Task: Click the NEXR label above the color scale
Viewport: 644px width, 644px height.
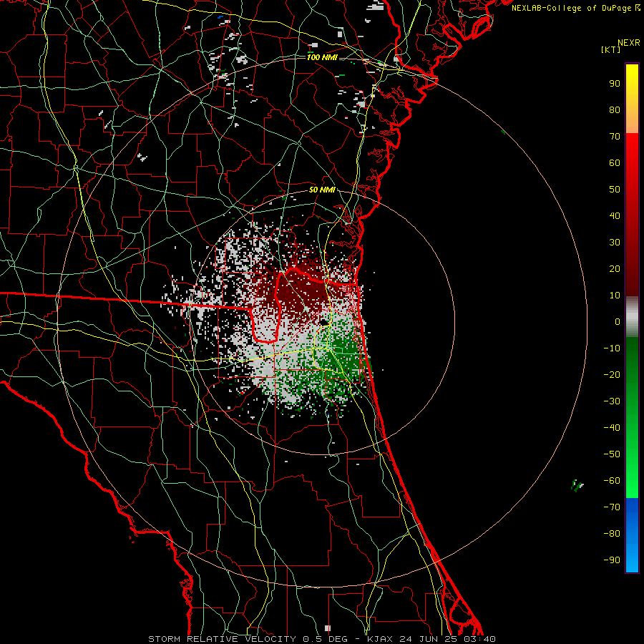Action: point(629,43)
